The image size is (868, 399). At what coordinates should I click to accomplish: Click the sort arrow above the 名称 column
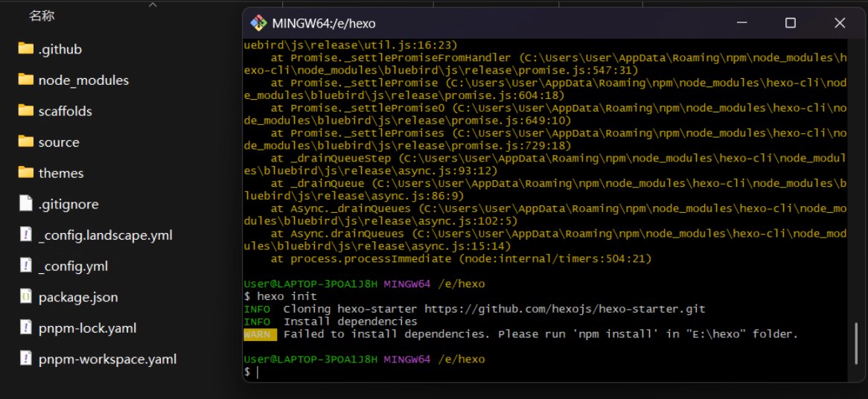pyautogui.click(x=153, y=4)
